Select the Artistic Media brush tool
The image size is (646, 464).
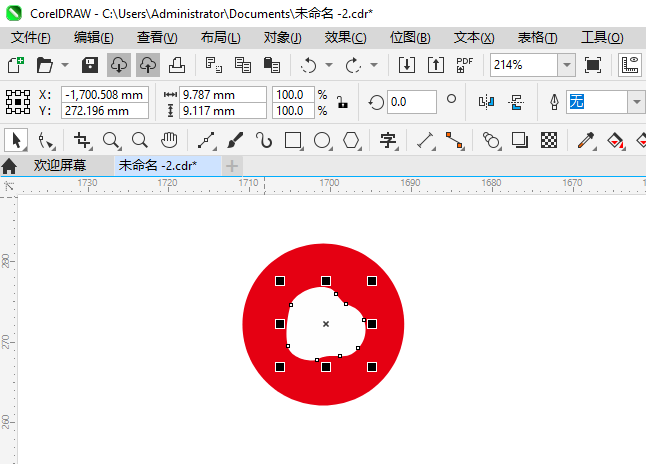tap(235, 141)
